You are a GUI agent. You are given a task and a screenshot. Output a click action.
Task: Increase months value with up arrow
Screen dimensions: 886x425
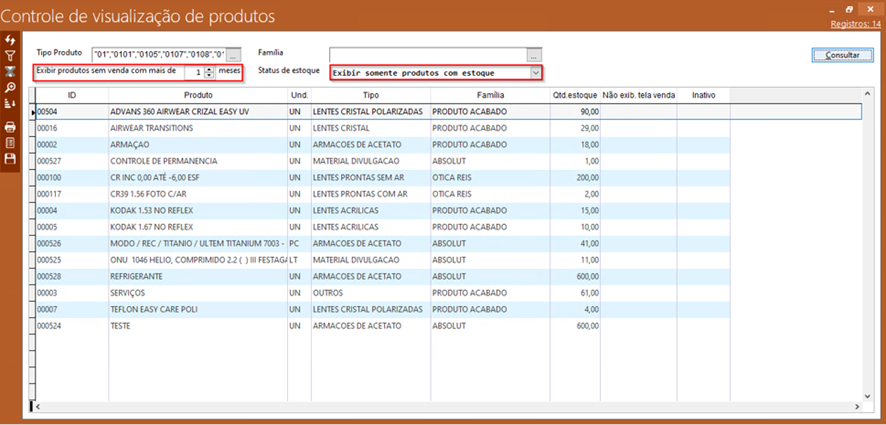(209, 69)
